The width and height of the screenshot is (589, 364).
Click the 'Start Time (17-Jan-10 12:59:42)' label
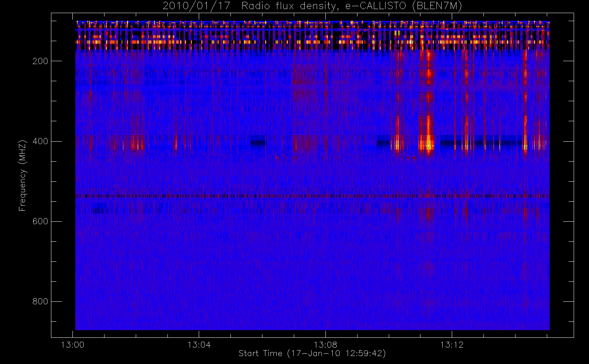(x=312, y=353)
